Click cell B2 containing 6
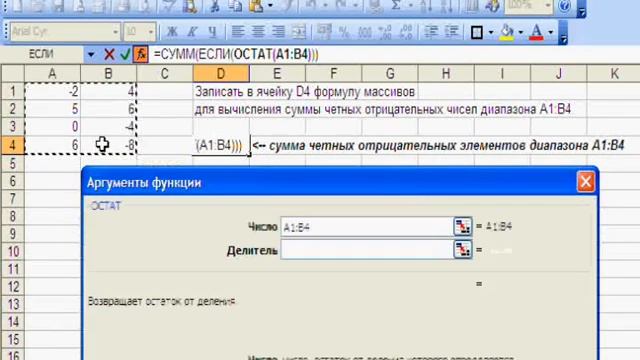The image size is (640, 360). pyautogui.click(x=109, y=109)
